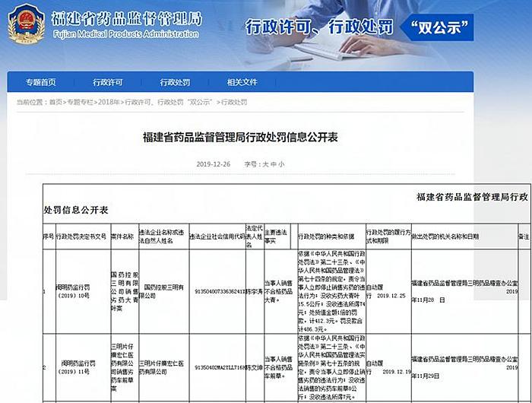Viewport: 532px width, 403px height.
Task: Click the 违法企业社会信用代码 column header
Action: [217, 236]
